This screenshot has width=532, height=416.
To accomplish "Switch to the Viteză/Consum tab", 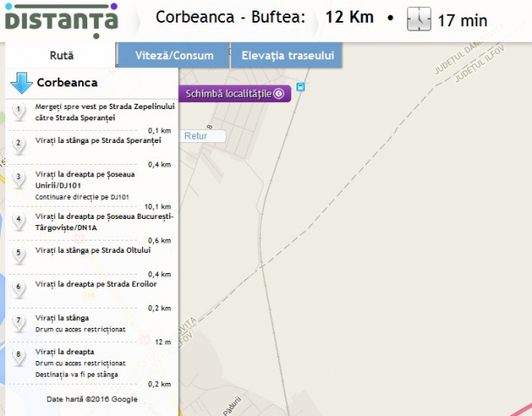I will pos(173,56).
